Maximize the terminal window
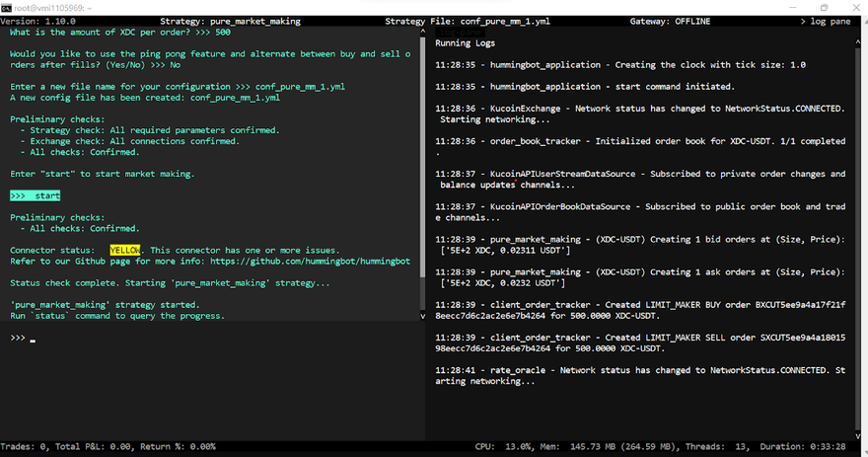 [x=824, y=7]
